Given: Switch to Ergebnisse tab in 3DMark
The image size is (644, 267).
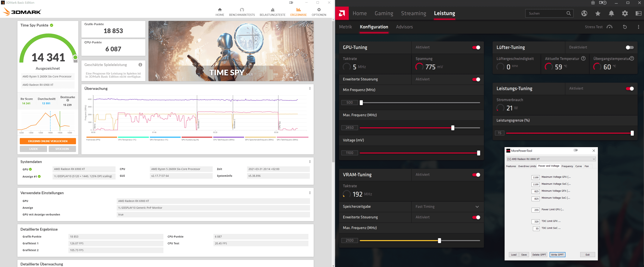Looking at the screenshot, I should [298, 12].
